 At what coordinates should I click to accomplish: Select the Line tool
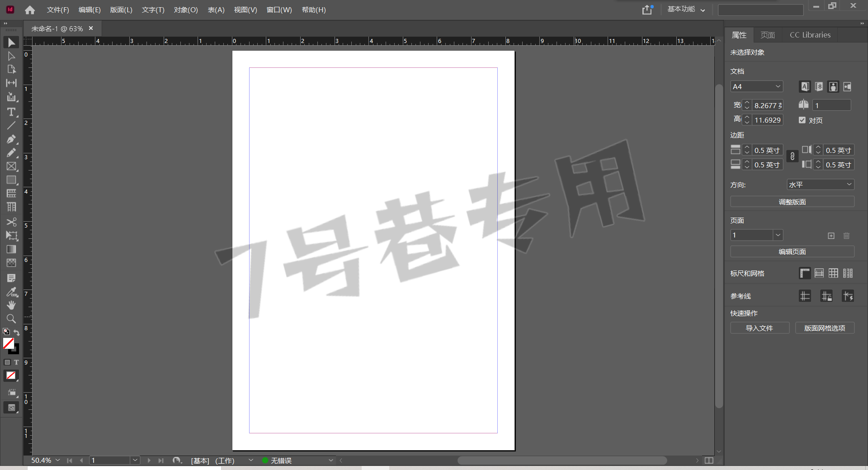pos(11,125)
